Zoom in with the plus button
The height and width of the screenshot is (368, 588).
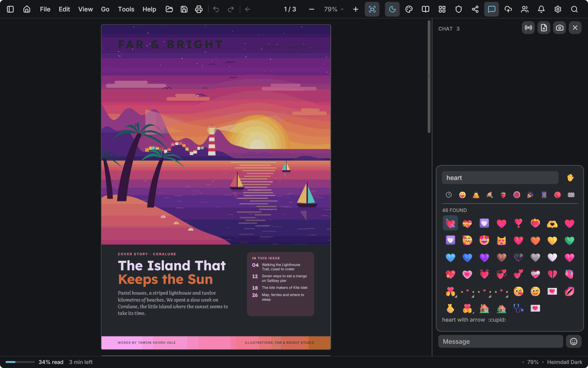(x=356, y=9)
